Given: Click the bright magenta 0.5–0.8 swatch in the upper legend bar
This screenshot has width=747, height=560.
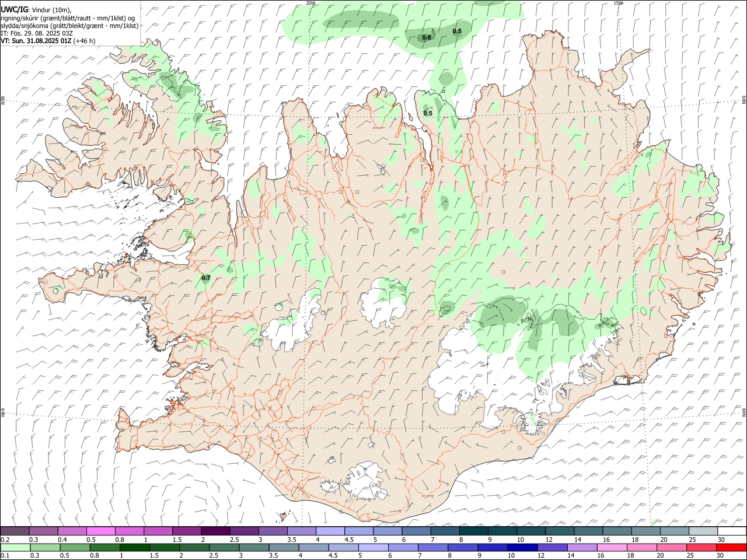Looking at the screenshot, I should [101, 531].
